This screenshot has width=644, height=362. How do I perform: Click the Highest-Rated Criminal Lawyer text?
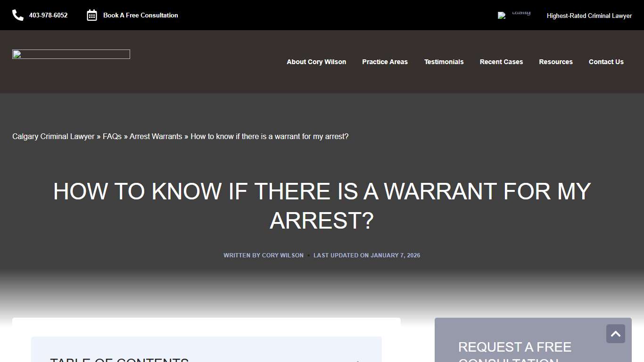[x=589, y=16]
